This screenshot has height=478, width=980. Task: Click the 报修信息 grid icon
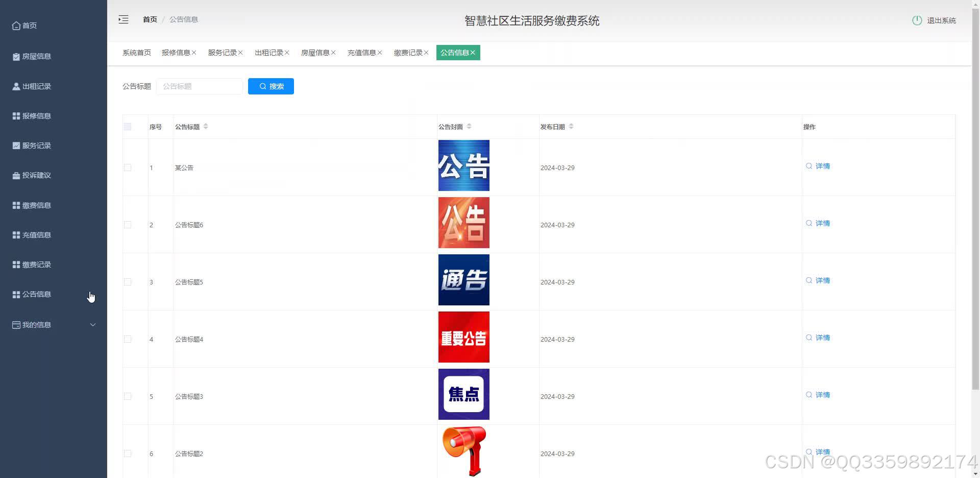pyautogui.click(x=16, y=116)
